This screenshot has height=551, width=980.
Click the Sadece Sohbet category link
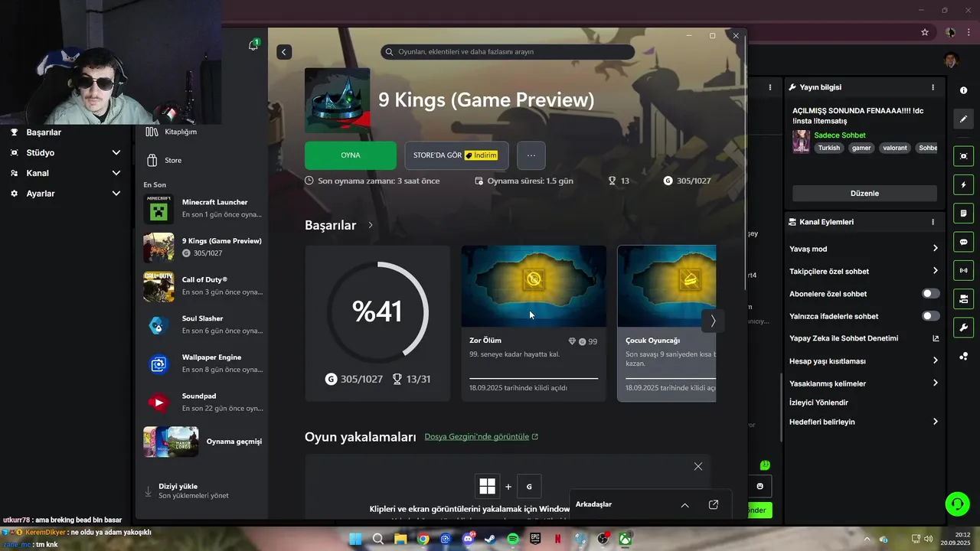840,135
